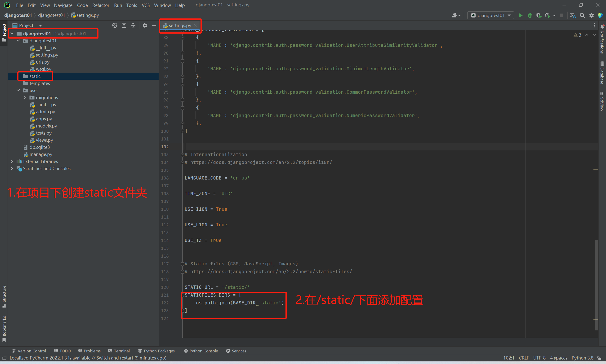Open the Terminal tool window
Viewport: 606px width, 364px height.
(x=119, y=351)
